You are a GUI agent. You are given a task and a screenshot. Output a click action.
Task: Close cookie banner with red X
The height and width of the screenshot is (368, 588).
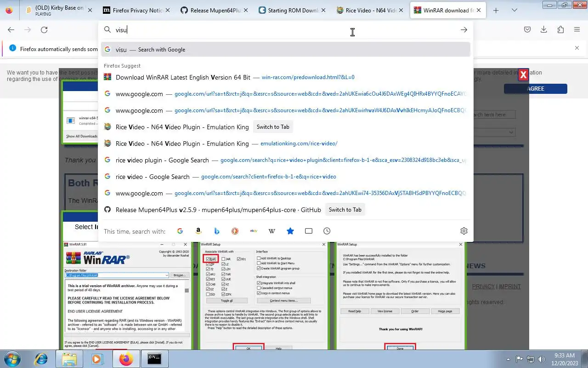tap(523, 75)
